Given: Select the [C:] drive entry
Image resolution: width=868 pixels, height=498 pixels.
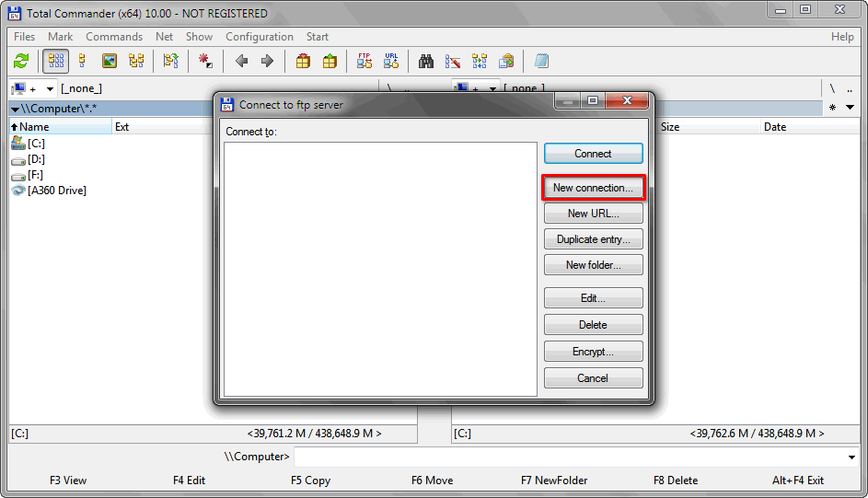Looking at the screenshot, I should click(x=29, y=144).
